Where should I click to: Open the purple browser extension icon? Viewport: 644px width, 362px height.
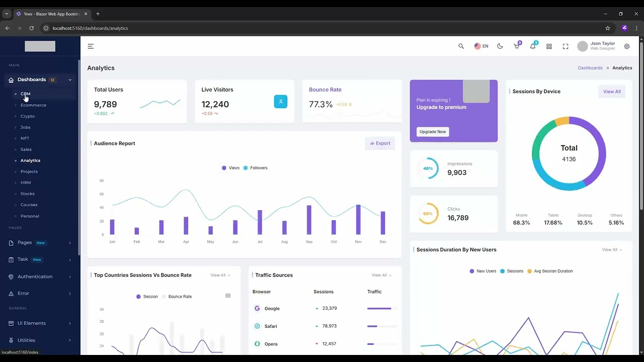[624, 28]
